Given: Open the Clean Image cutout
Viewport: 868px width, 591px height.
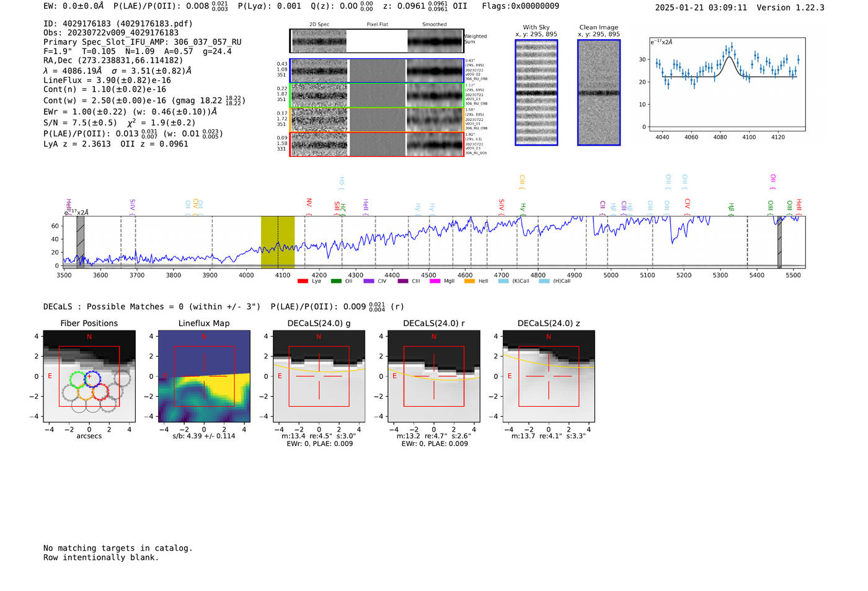Looking at the screenshot, I should point(599,92).
